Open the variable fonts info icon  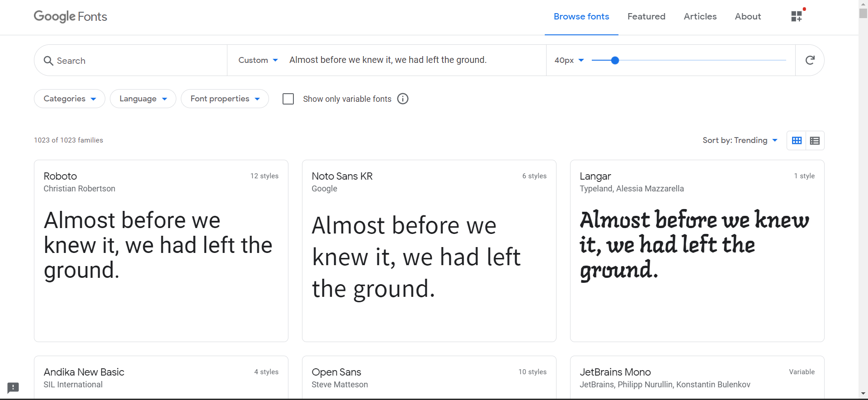pyautogui.click(x=403, y=99)
